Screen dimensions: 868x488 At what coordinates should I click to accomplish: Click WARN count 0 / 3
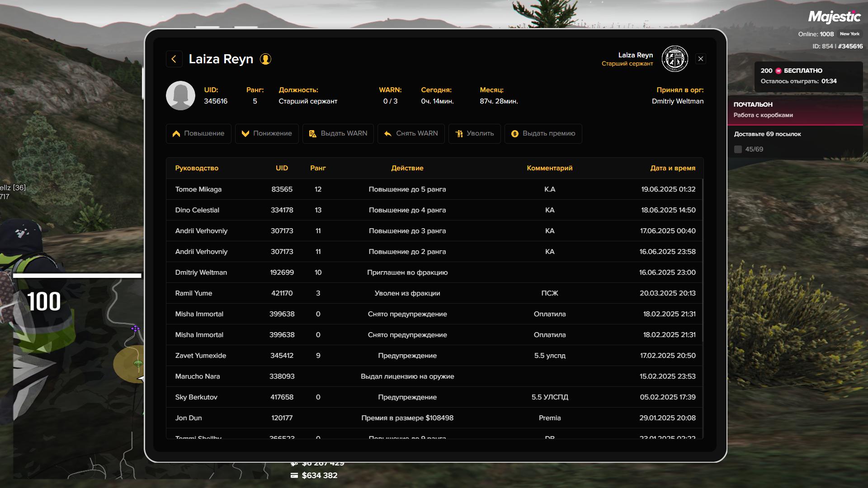click(x=390, y=101)
